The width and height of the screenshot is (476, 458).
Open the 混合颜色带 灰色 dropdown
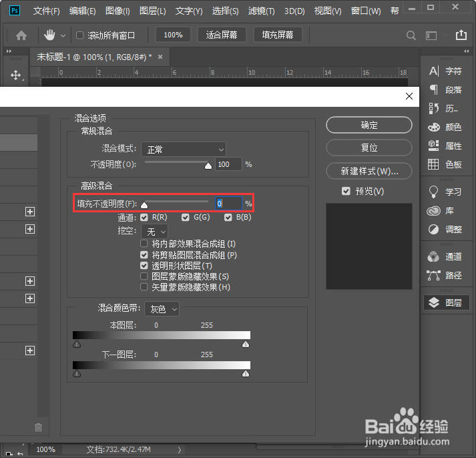point(162,309)
